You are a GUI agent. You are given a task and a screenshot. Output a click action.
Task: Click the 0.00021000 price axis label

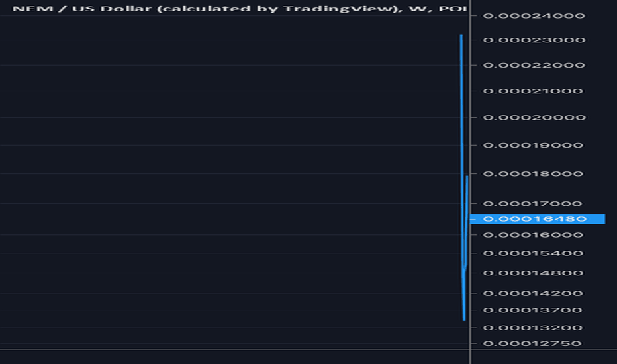point(533,91)
